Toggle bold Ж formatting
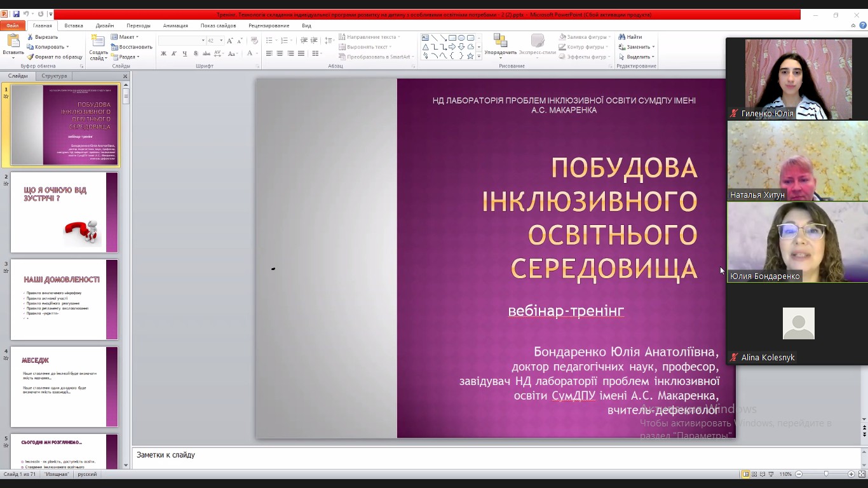The height and width of the screenshot is (488, 868). coord(163,53)
